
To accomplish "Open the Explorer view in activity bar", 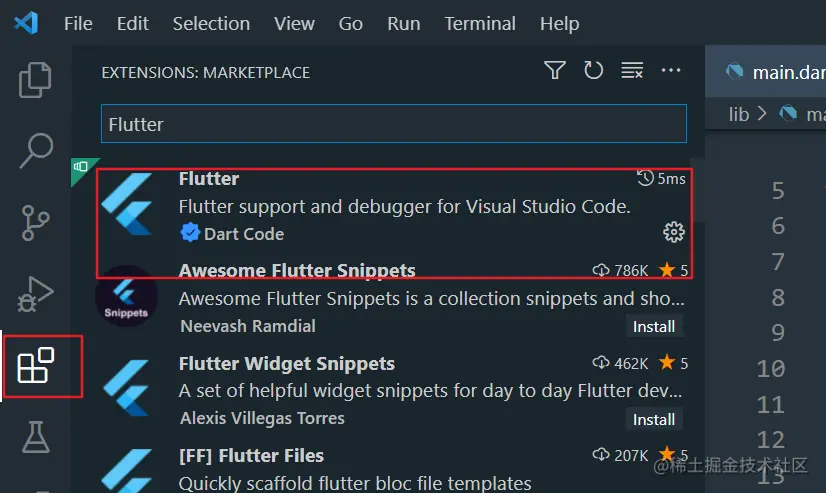I will click(36, 80).
